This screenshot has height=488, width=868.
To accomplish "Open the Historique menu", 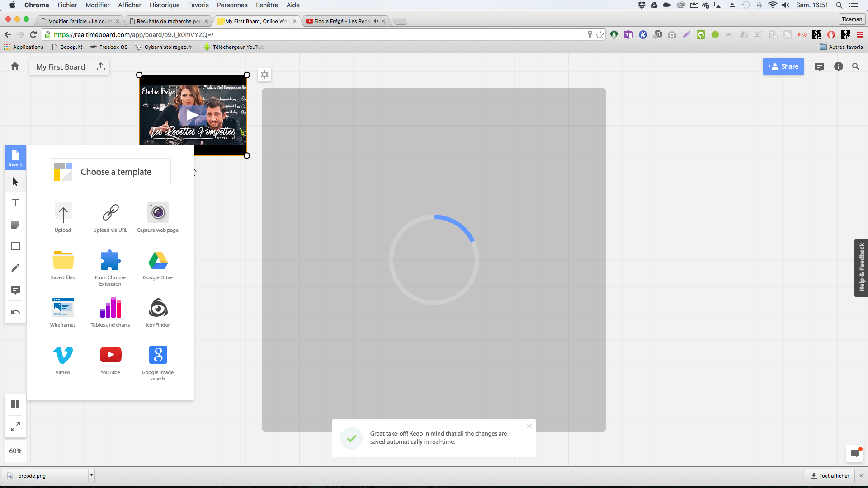I will click(x=165, y=5).
